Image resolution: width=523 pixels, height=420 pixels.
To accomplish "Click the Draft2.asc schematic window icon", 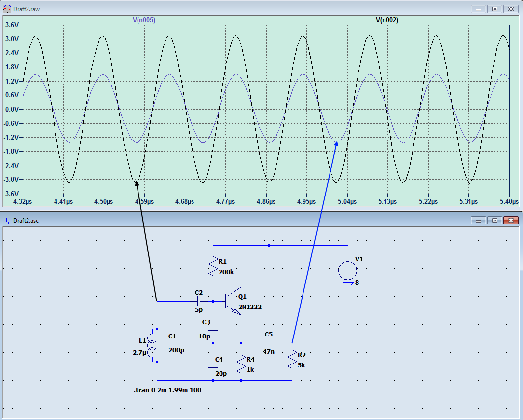I will [x=7, y=220].
